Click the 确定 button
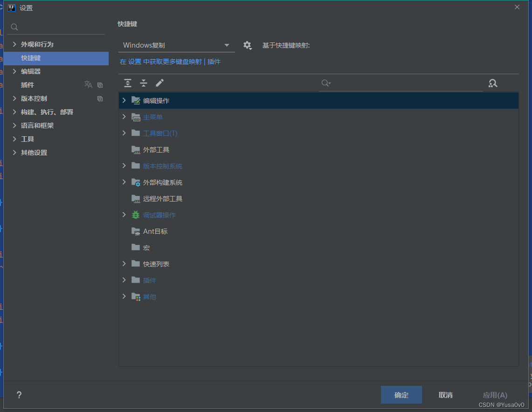 401,394
